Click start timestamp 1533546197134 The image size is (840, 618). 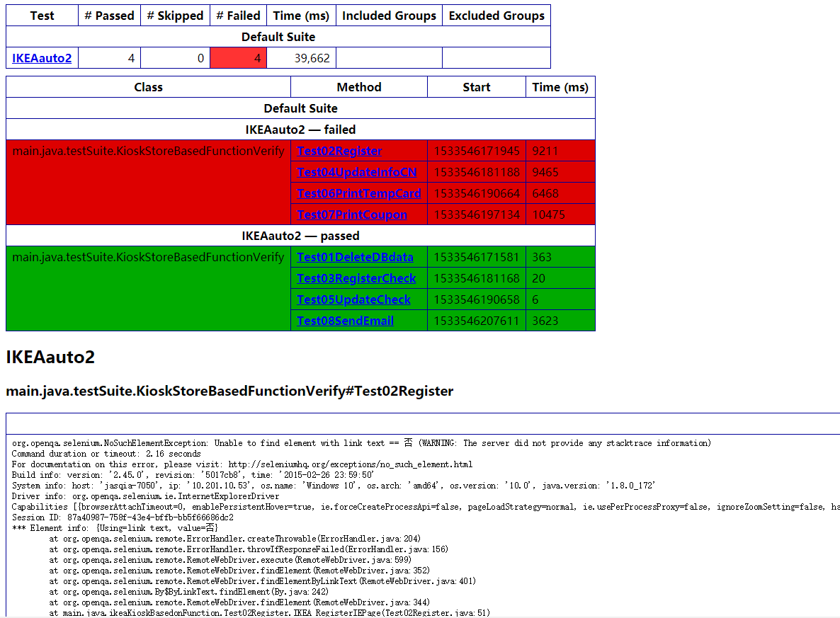477,214
